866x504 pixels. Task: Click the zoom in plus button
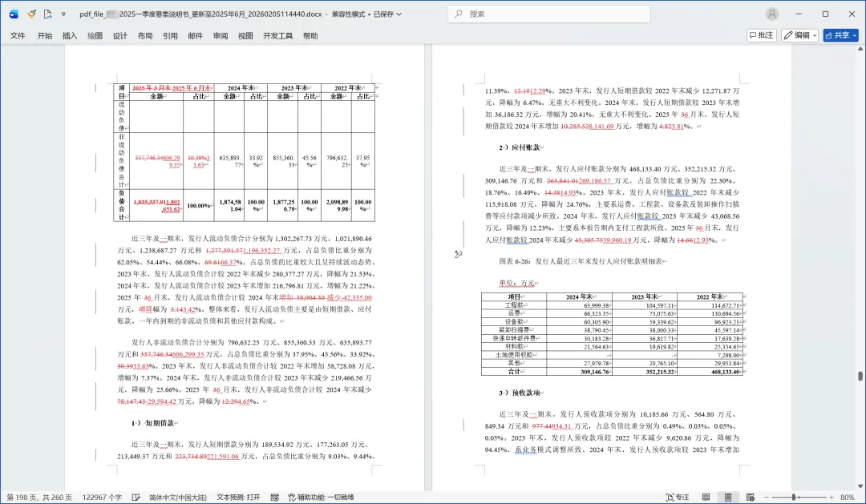click(x=832, y=498)
